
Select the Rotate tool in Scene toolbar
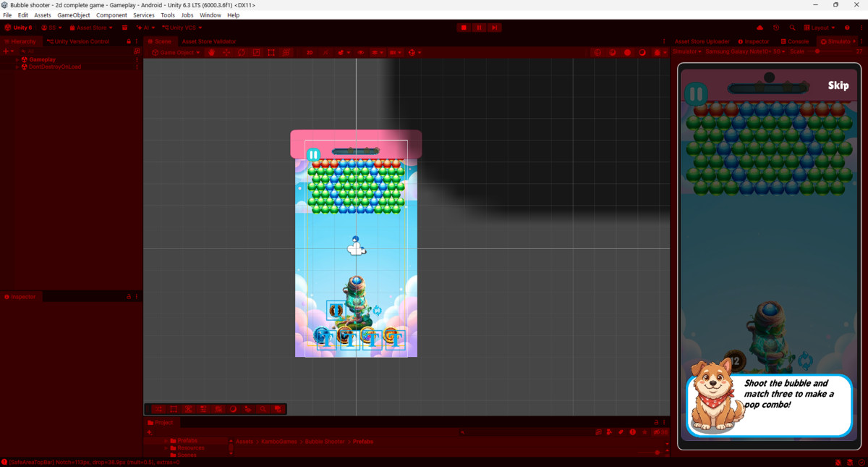(x=242, y=52)
